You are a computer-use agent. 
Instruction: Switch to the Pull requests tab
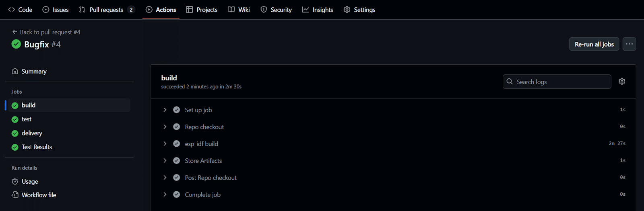[106, 10]
